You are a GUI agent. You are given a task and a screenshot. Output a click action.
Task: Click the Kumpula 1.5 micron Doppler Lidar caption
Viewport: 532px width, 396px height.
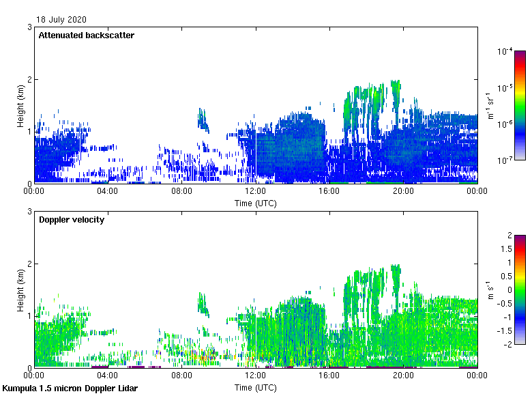click(70, 388)
